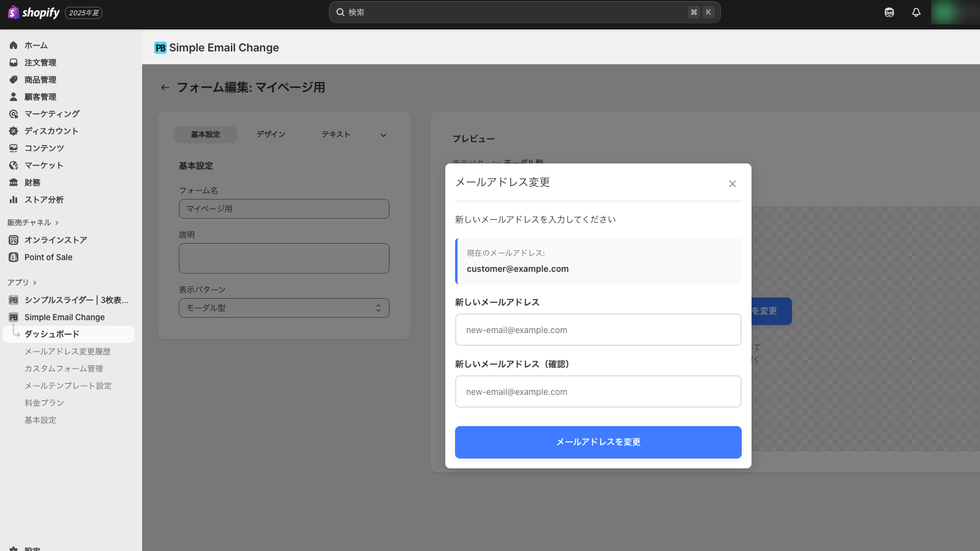
Task: Close the メールアドレス変更 dialog
Action: click(733, 184)
